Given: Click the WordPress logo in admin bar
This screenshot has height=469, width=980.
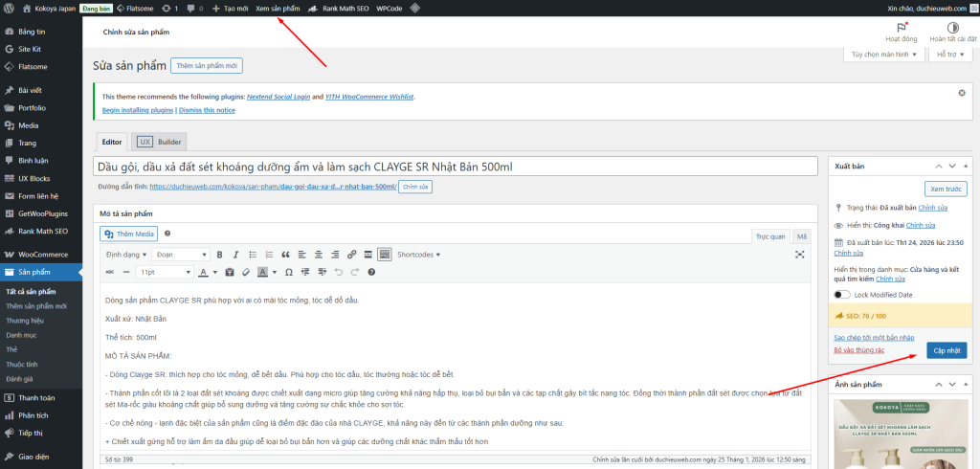Looking at the screenshot, I should pyautogui.click(x=9, y=9).
